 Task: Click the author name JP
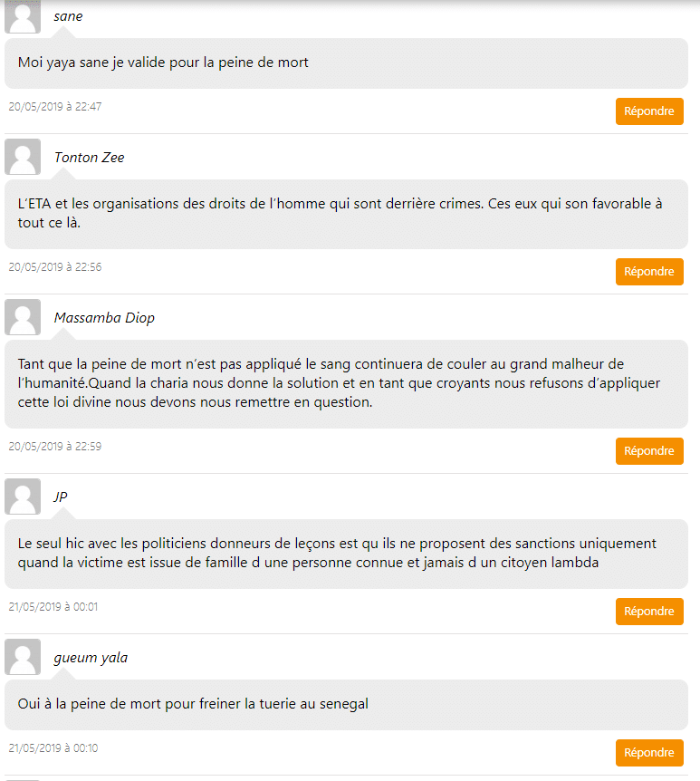(61, 497)
